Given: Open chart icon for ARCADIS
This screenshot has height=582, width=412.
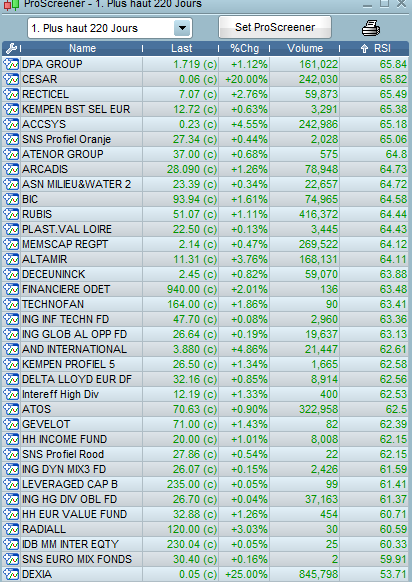Looking at the screenshot, I should tap(11, 169).
